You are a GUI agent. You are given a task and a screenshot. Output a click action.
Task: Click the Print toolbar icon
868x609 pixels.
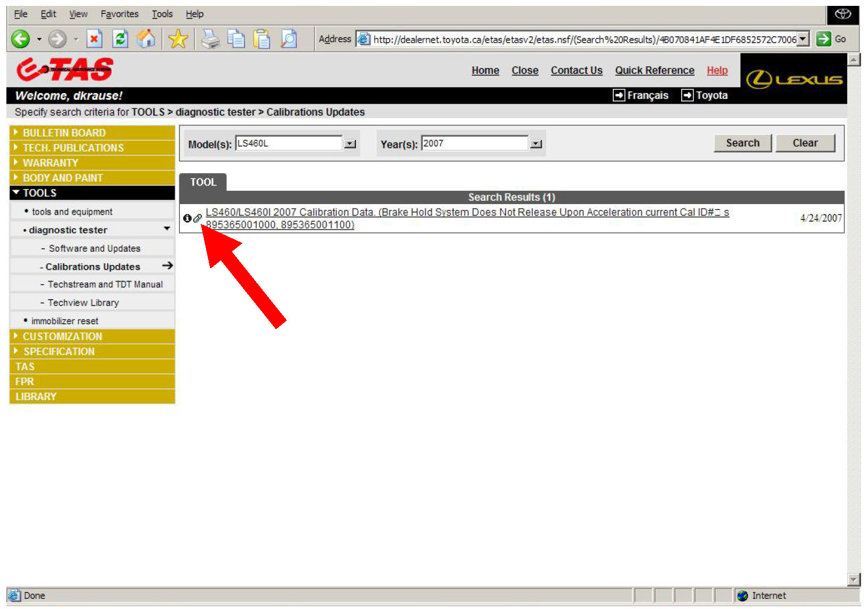tap(210, 39)
